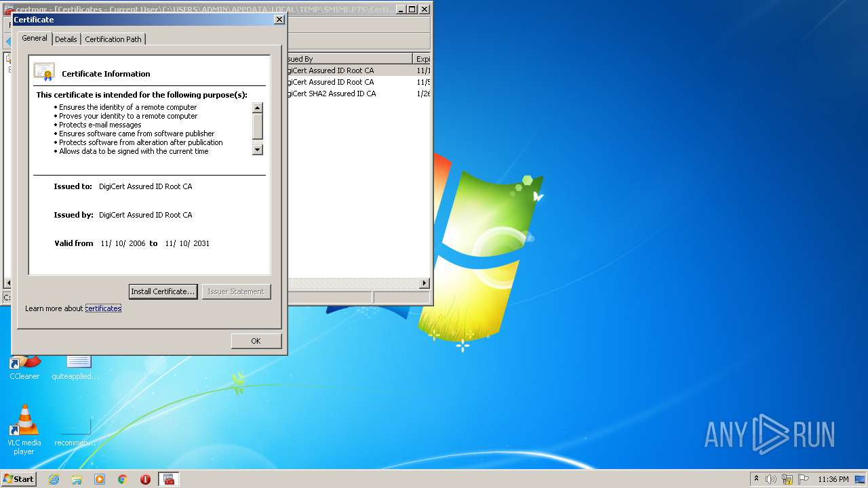Open the Start menu
This screenshot has width=868, height=488.
tap(19, 479)
